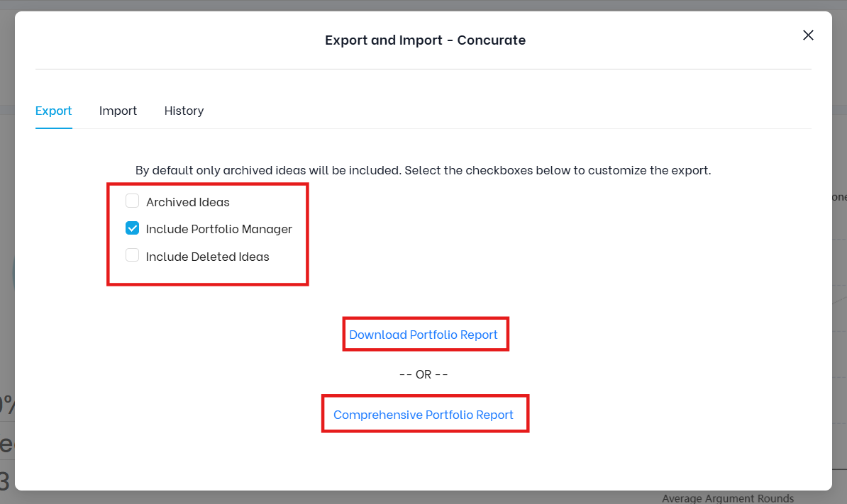Switch to the Import tab
847x504 pixels.
pos(118,111)
